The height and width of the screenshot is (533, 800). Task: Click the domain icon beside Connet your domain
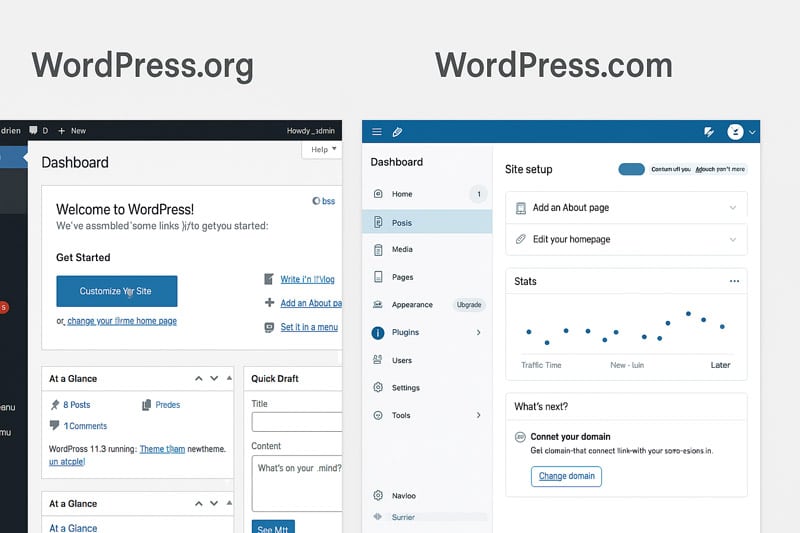(520, 437)
